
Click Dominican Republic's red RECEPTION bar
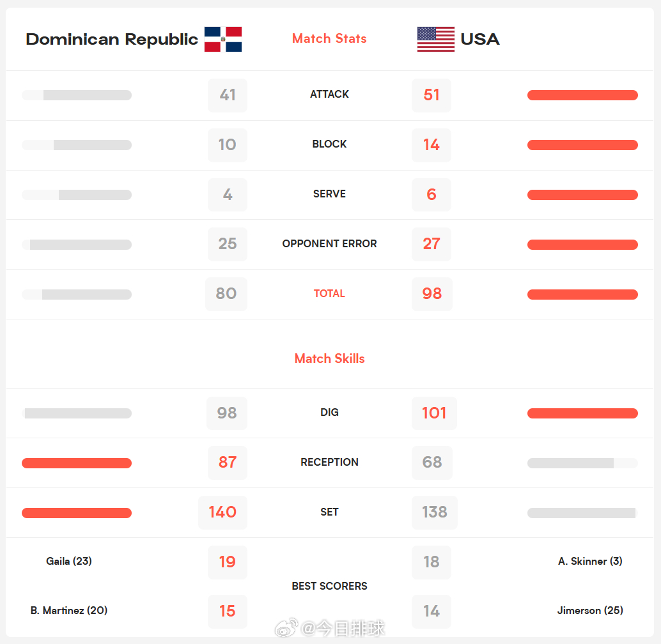[77, 463]
